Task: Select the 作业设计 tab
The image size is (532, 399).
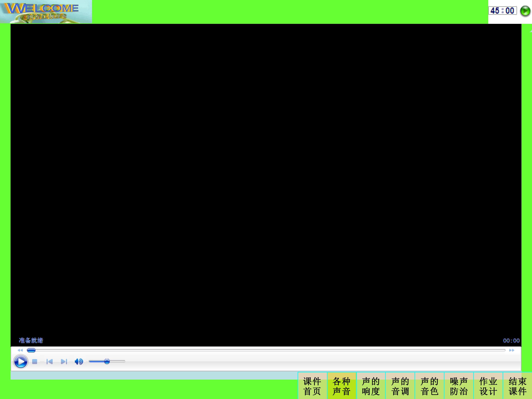Action: (x=488, y=386)
